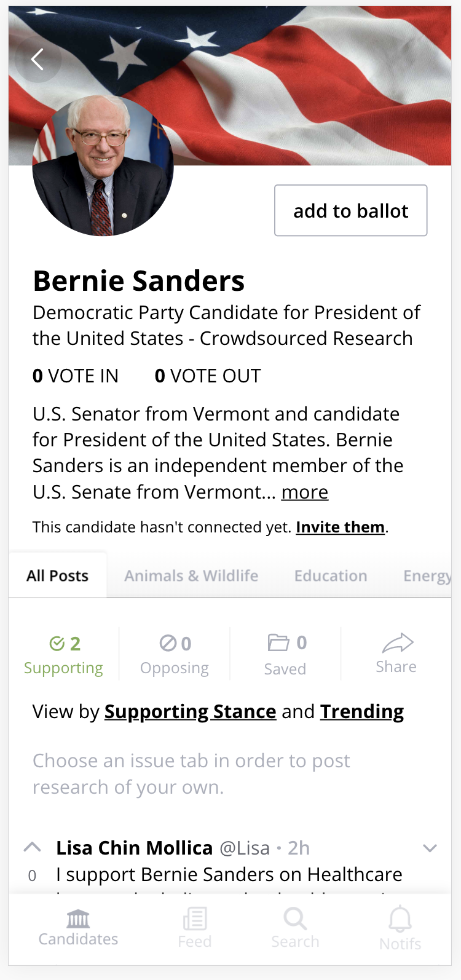The width and height of the screenshot is (461, 980).
Task: Open the Energy issue tab
Action: (x=427, y=575)
